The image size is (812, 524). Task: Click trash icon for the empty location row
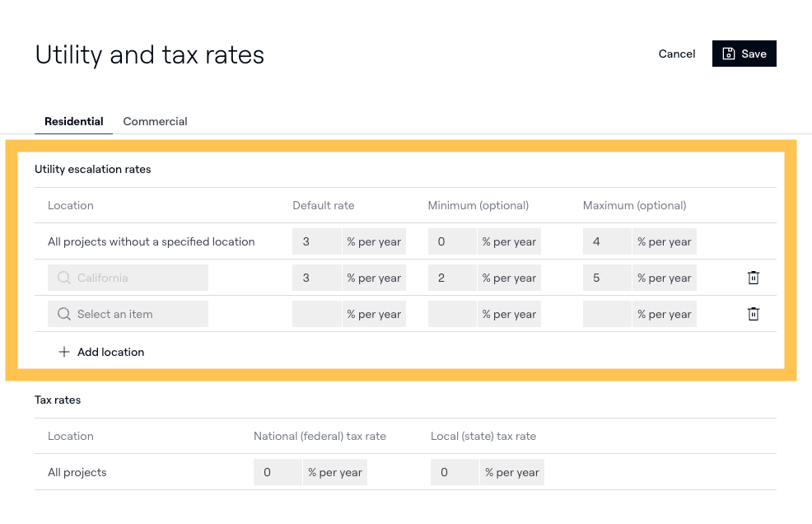[x=753, y=314]
